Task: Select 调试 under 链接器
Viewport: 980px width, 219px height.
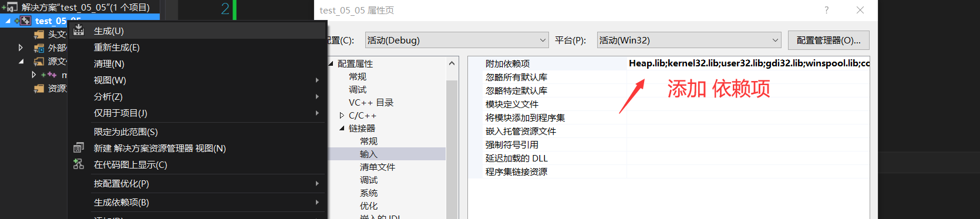Action: pos(369,180)
